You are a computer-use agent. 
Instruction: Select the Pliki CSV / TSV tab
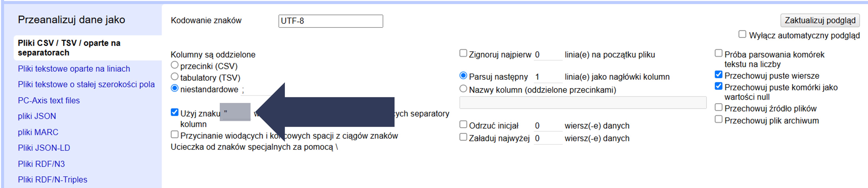pos(69,48)
